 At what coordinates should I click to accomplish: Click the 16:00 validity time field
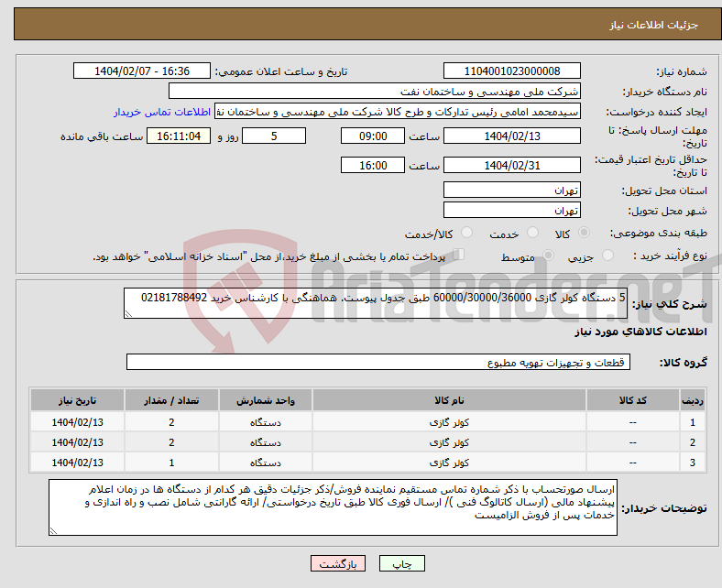tap(373, 165)
